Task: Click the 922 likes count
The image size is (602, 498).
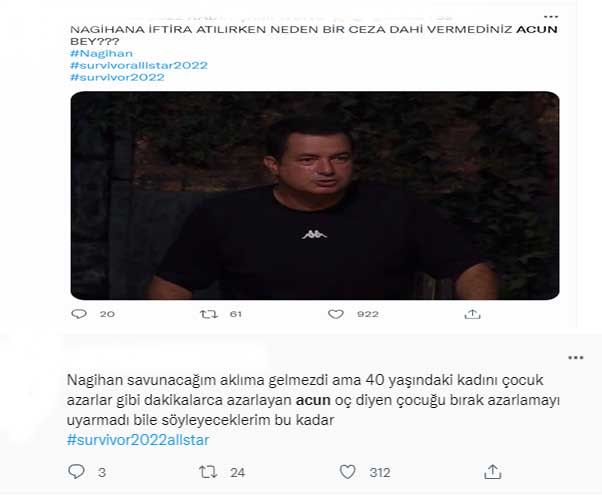Action: [368, 314]
